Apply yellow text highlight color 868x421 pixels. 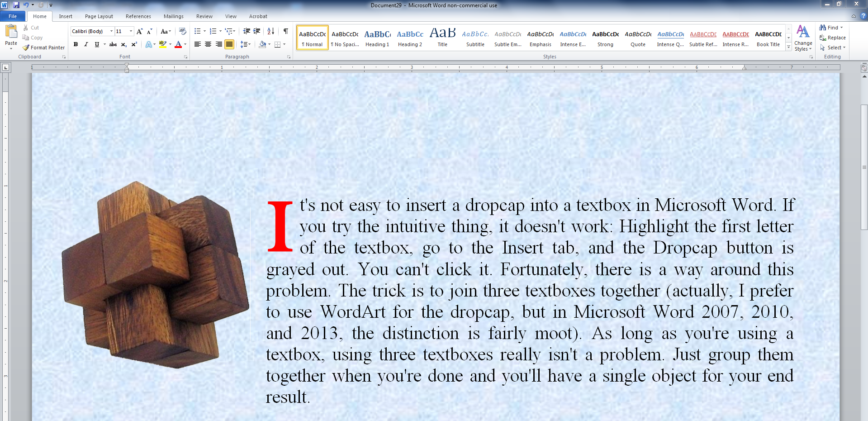point(162,44)
